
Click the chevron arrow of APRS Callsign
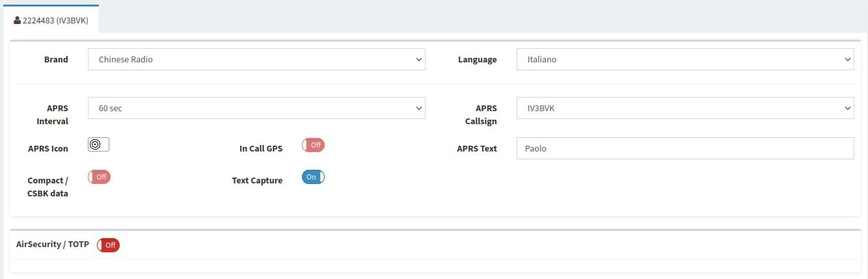point(847,108)
